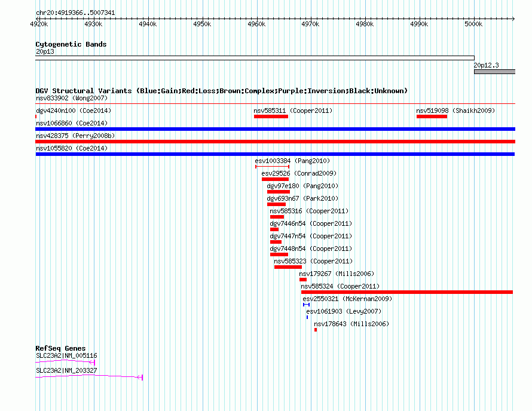Click the SLC23A2|NM_005116 gene glyph

click(x=65, y=362)
